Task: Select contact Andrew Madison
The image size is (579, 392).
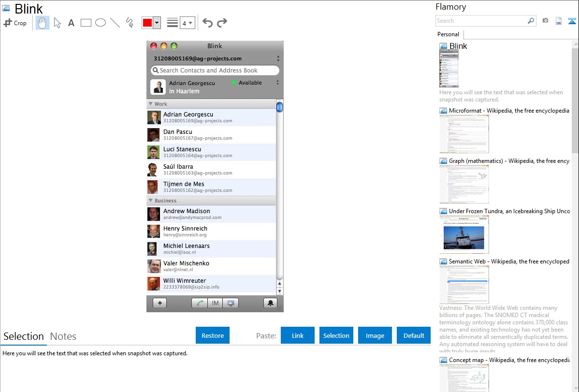Action: pyautogui.click(x=211, y=214)
